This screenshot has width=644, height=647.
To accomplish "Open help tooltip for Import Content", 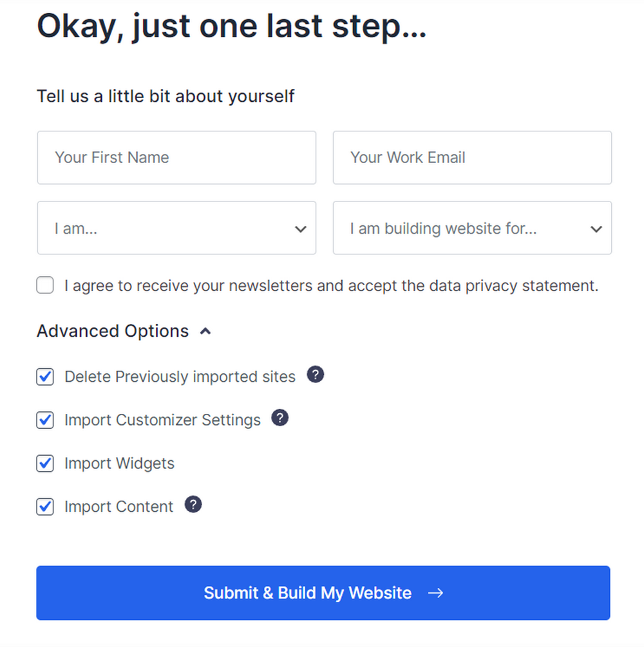I will coord(193,504).
